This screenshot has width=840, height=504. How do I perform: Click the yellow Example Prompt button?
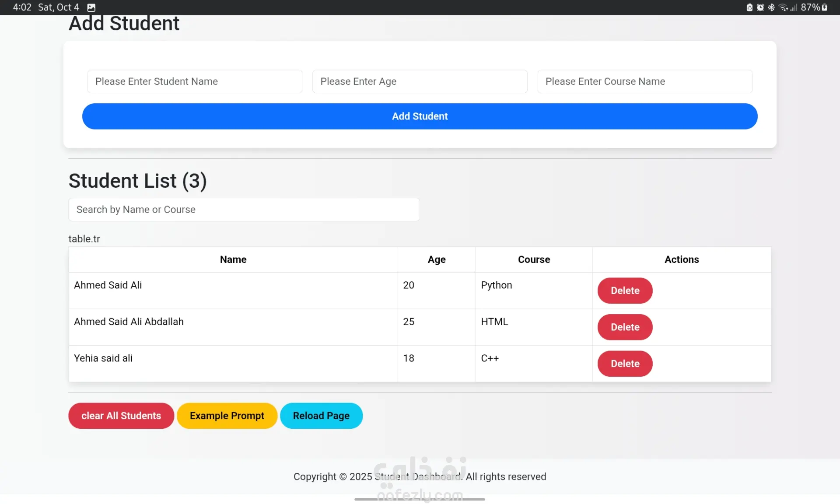pyautogui.click(x=227, y=416)
